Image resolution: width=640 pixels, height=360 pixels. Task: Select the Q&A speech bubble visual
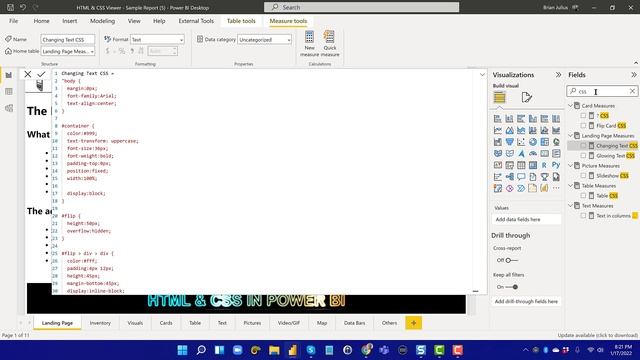pyautogui.click(x=521, y=177)
